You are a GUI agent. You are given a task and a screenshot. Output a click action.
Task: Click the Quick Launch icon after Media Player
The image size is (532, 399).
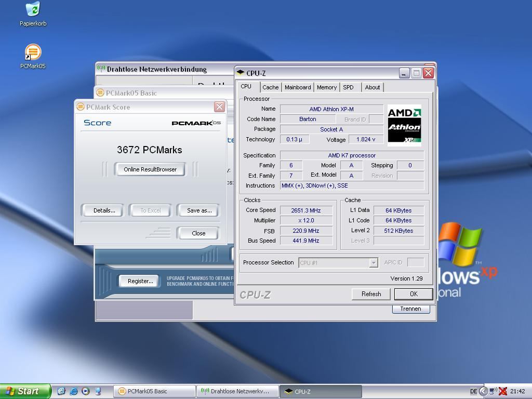tap(98, 391)
